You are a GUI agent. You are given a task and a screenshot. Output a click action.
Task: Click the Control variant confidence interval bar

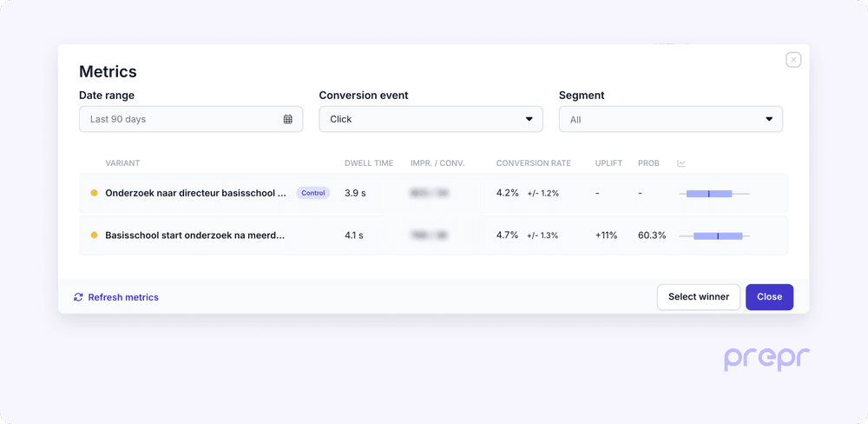[x=710, y=193]
